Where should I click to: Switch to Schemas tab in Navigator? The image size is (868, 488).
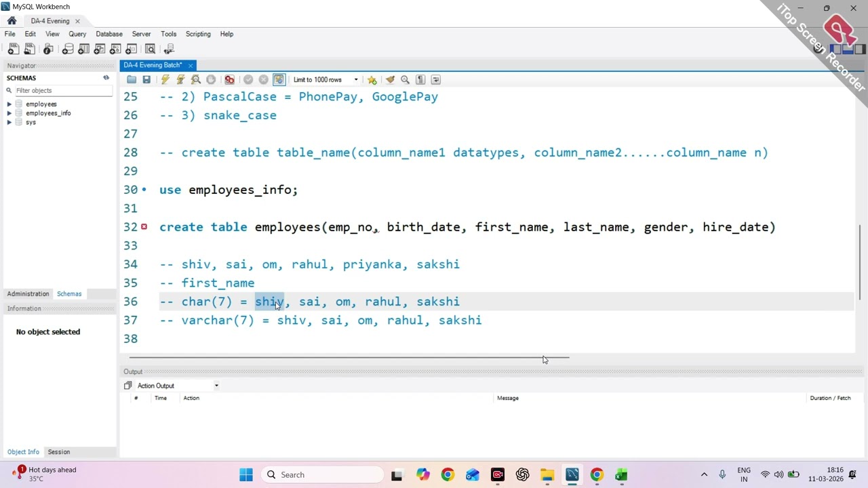(69, 294)
